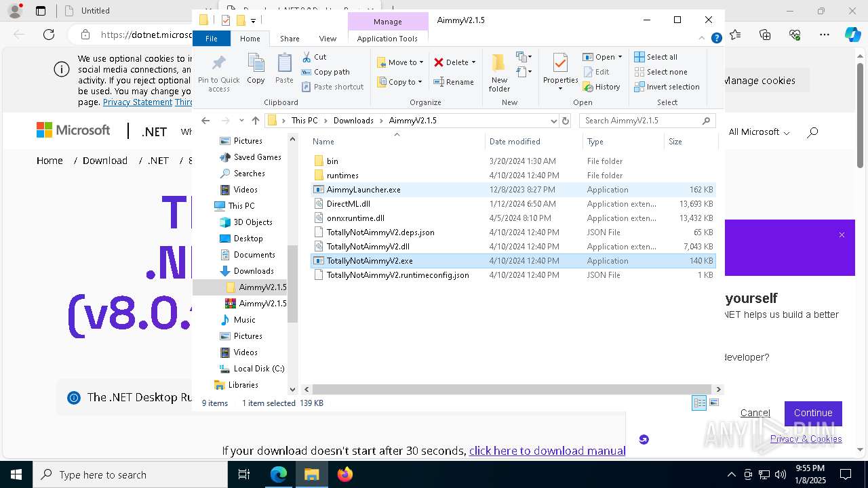Open the Privacy Statement link

point(138,102)
